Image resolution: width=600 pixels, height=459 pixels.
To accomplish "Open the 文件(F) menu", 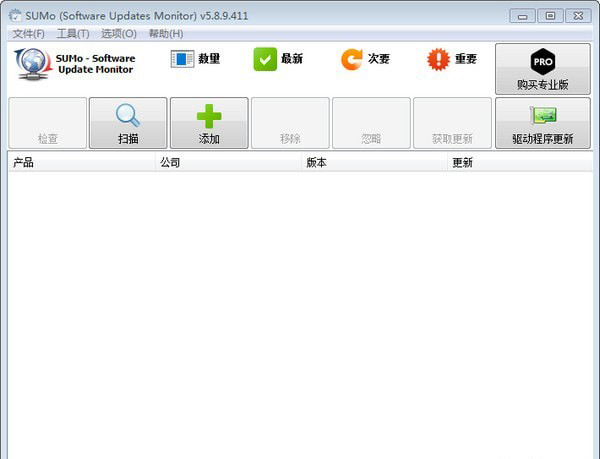I will tap(28, 34).
